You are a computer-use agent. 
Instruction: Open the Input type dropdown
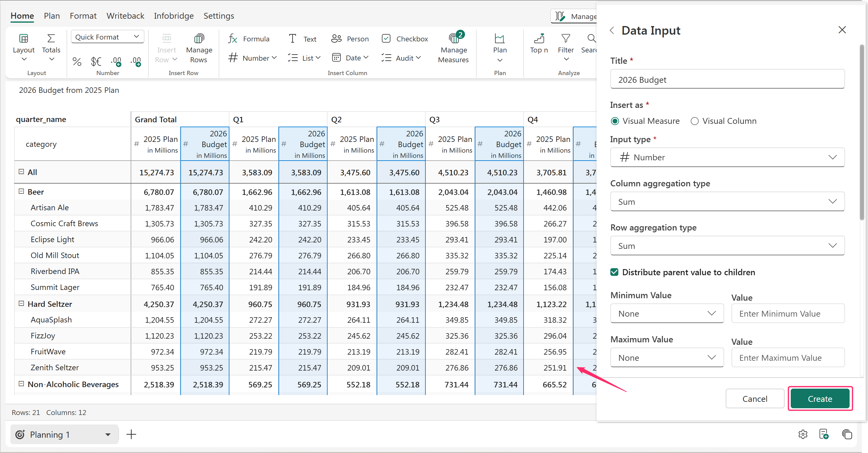[x=727, y=157]
